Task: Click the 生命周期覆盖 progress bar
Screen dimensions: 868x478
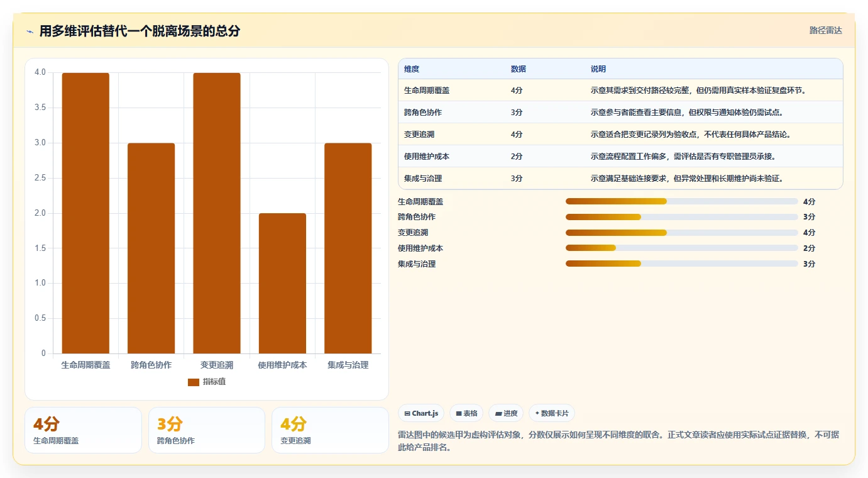Action: [x=682, y=201]
